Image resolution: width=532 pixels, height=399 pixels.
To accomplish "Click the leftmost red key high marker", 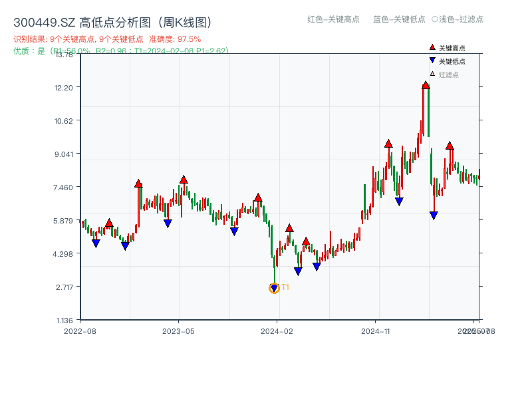I will [x=109, y=223].
